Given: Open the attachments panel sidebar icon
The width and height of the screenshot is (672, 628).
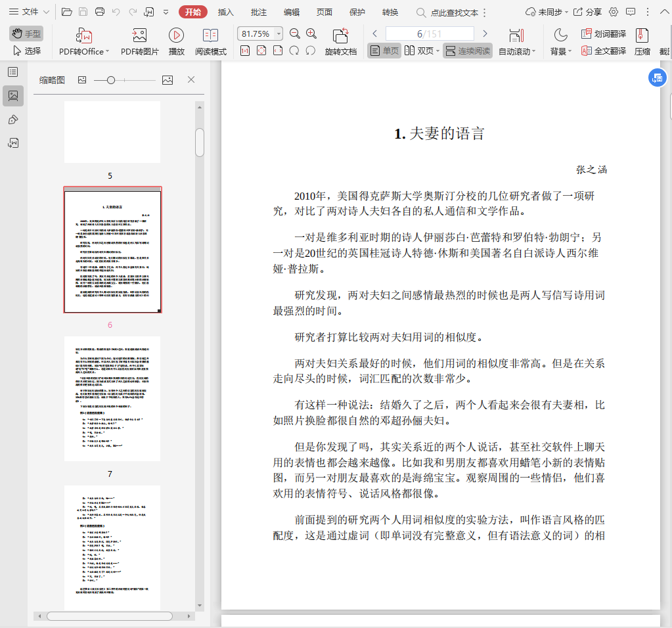Looking at the screenshot, I should 13,120.
